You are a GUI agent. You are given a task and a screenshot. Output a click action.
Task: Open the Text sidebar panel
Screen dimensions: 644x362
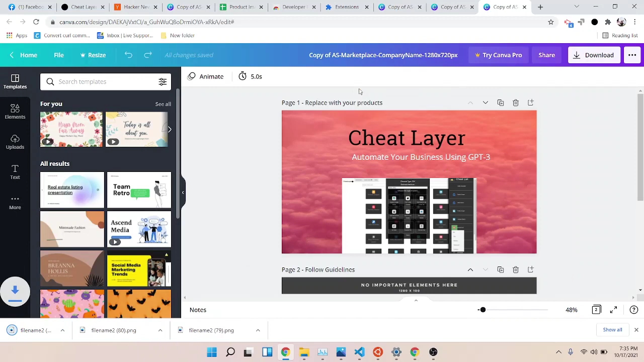[15, 172]
